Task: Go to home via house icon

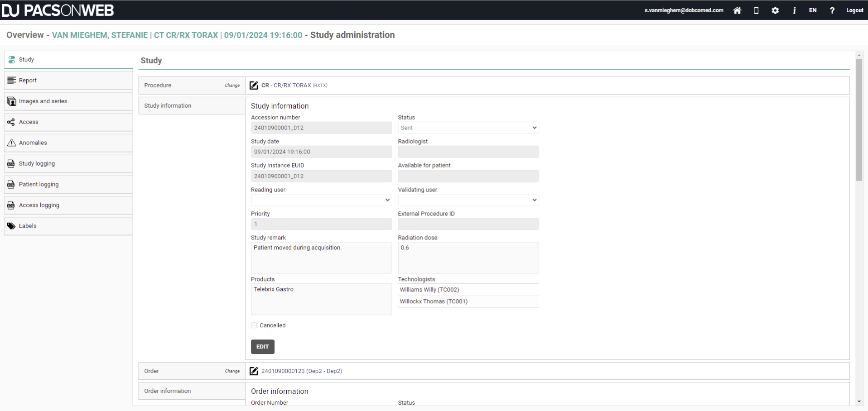Action: coord(737,10)
